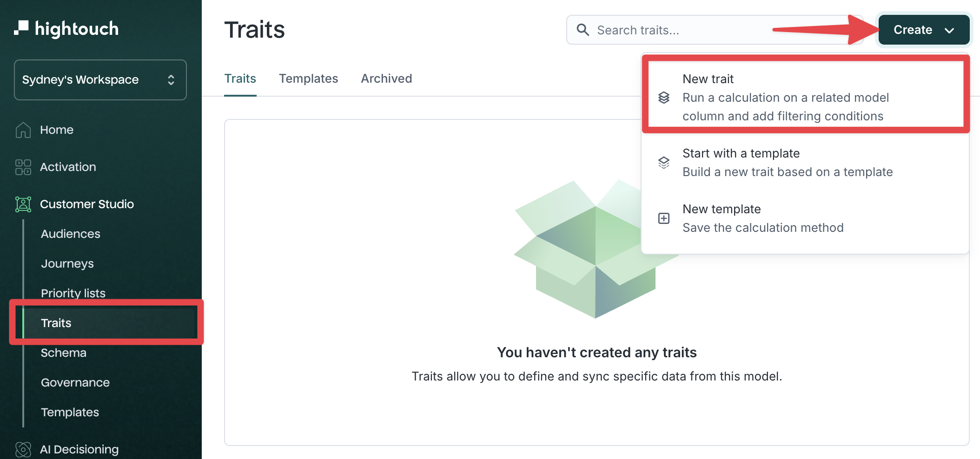Click the Activation grid icon
This screenshot has width=980, height=459.
point(23,167)
